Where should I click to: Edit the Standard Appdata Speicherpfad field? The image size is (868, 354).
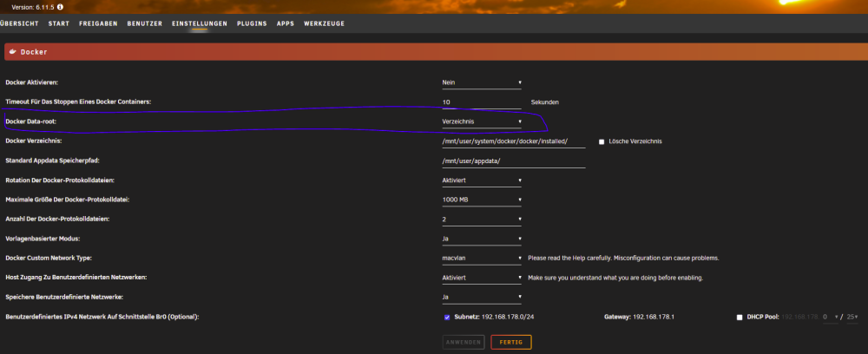tap(514, 161)
